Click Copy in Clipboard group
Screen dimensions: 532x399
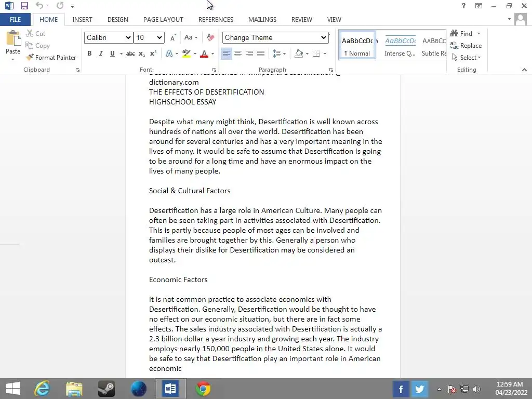point(37,46)
